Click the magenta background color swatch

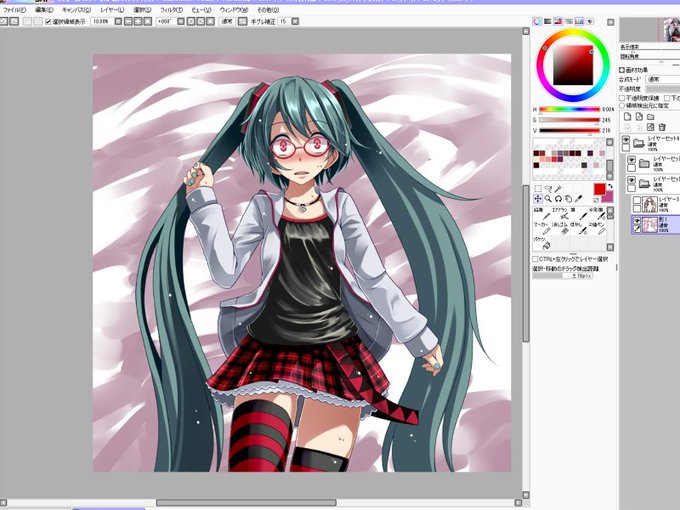[x=608, y=197]
